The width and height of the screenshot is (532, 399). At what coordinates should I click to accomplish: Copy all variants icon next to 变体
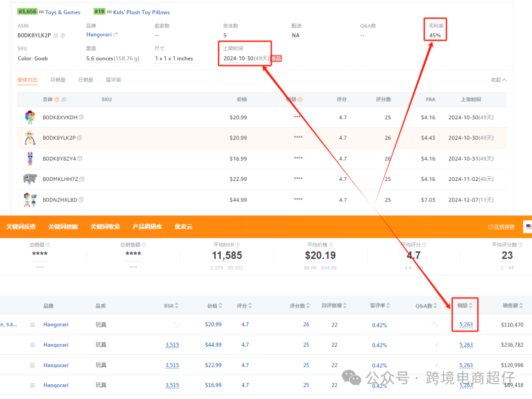point(64,100)
